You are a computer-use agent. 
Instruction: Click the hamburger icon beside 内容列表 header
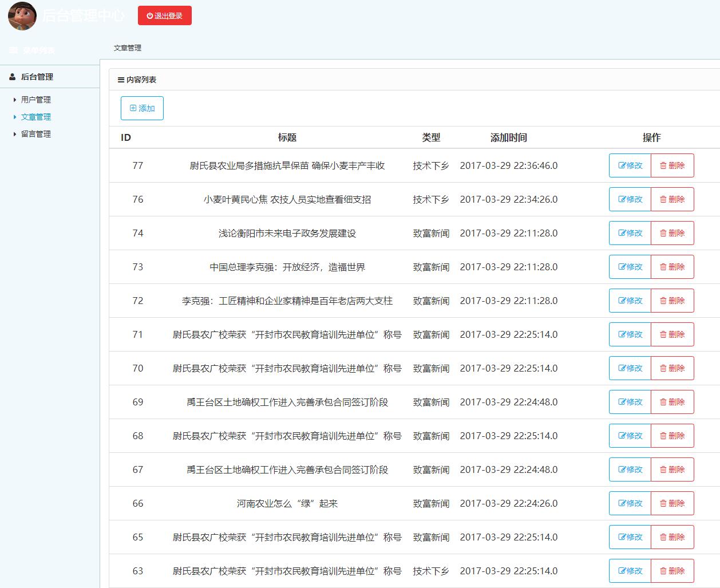tap(120, 80)
